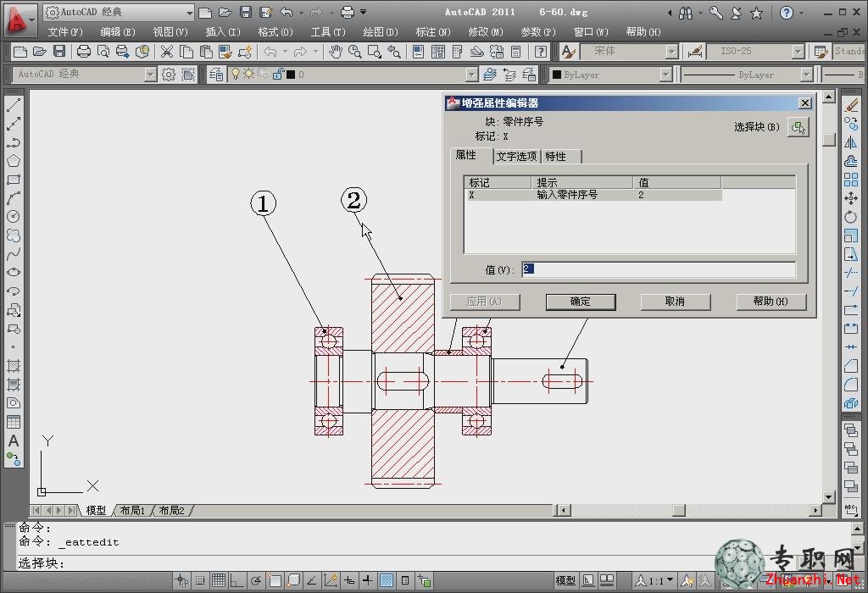Open the 绘图(D) menu

(x=381, y=32)
